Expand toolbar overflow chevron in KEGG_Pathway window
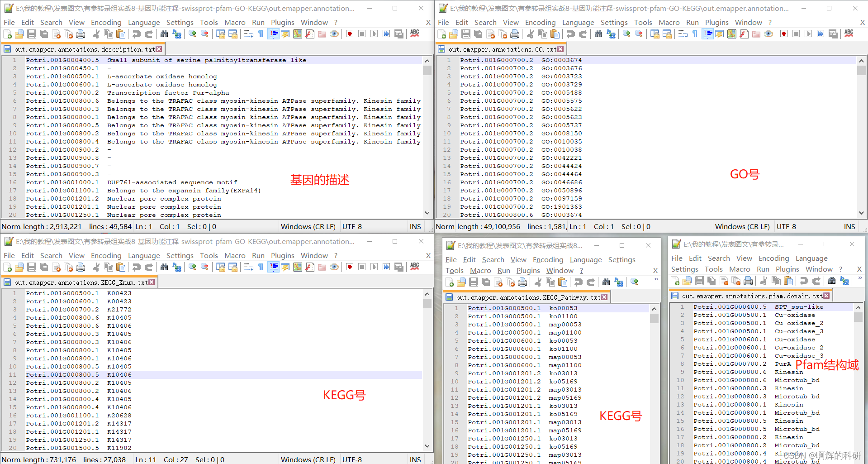This screenshot has width=868, height=464. point(656,279)
